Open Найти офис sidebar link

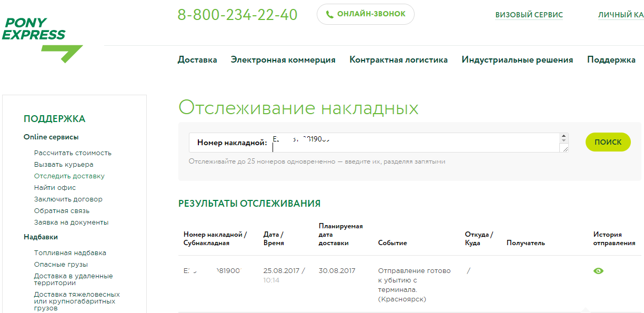point(55,188)
